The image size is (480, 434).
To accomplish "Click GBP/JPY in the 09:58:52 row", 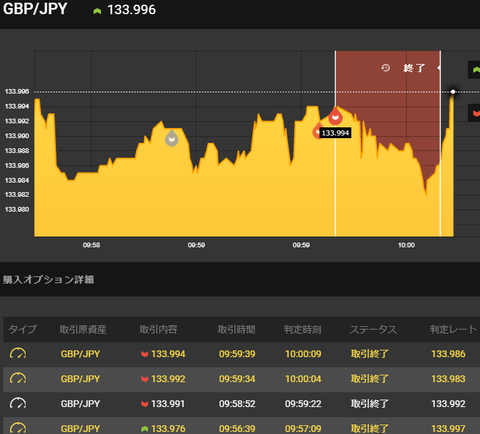I will pyautogui.click(x=80, y=404).
